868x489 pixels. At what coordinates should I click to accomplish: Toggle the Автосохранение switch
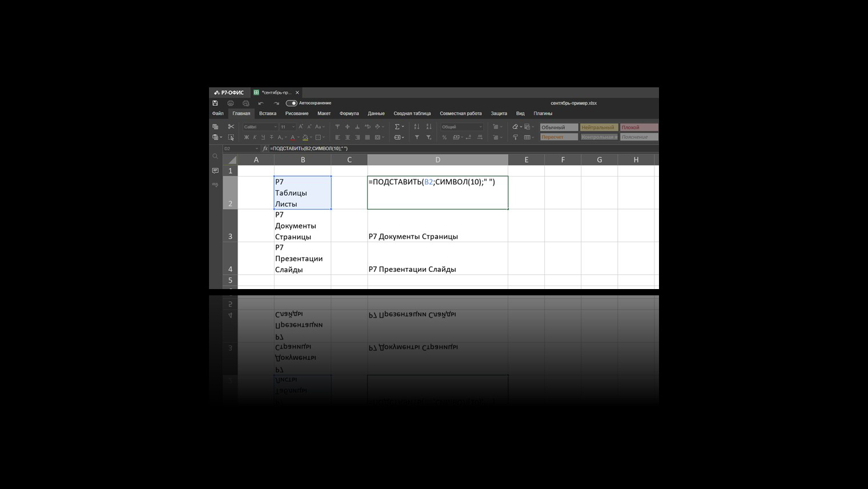tap(291, 103)
